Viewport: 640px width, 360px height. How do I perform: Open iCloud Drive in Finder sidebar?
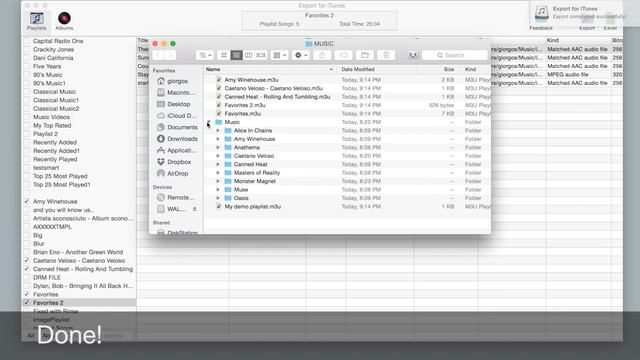[176, 116]
